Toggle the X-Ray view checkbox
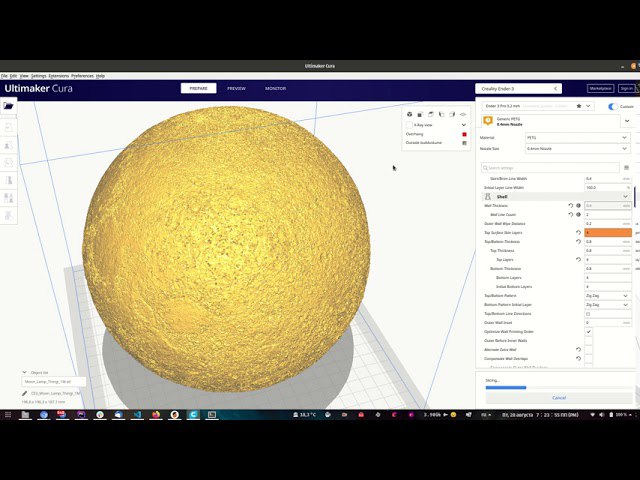 pos(409,125)
